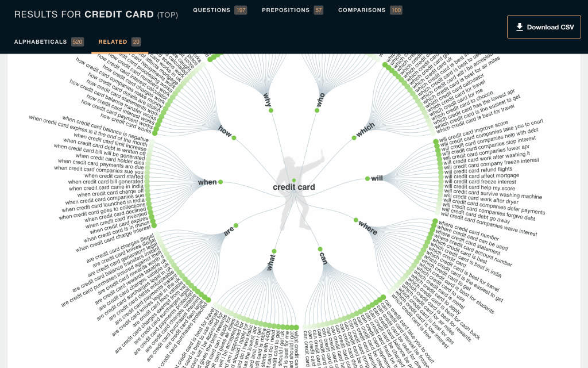This screenshot has height=368, width=588.
Task: Open the Alphabeticals tab
Action: pyautogui.click(x=49, y=41)
